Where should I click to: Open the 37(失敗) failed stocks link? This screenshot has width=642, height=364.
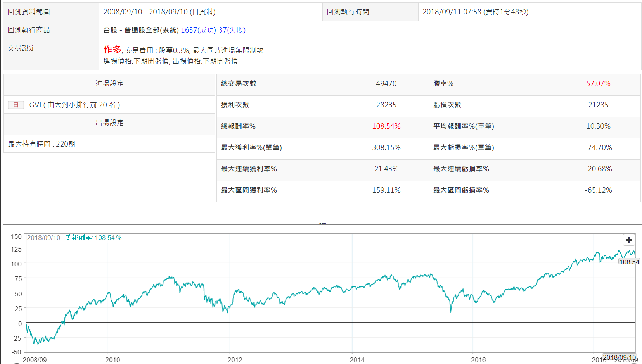tap(232, 30)
